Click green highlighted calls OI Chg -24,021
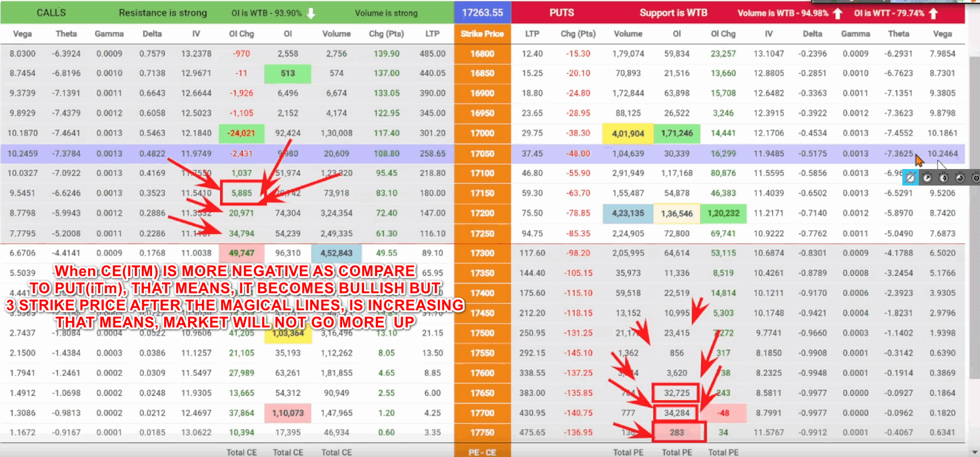The image size is (980, 457). 241,133
